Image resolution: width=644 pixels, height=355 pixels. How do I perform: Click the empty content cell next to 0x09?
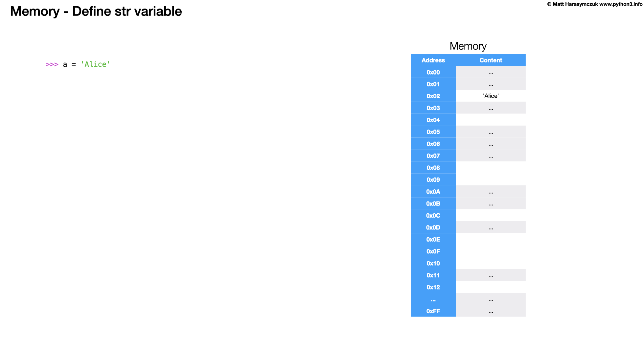point(491,180)
